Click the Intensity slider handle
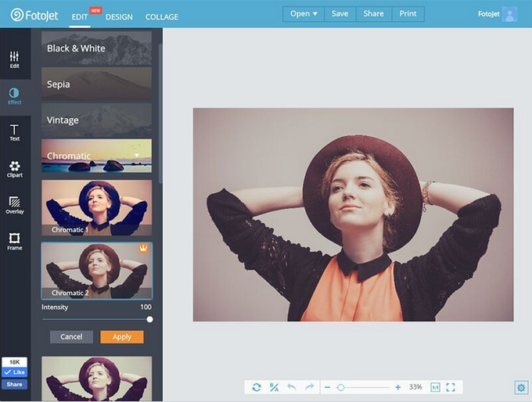 (149, 320)
